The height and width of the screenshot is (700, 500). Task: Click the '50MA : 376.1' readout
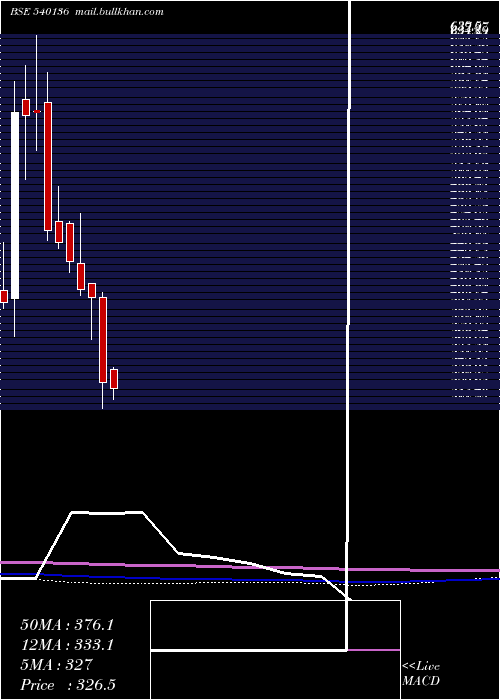pos(67,625)
